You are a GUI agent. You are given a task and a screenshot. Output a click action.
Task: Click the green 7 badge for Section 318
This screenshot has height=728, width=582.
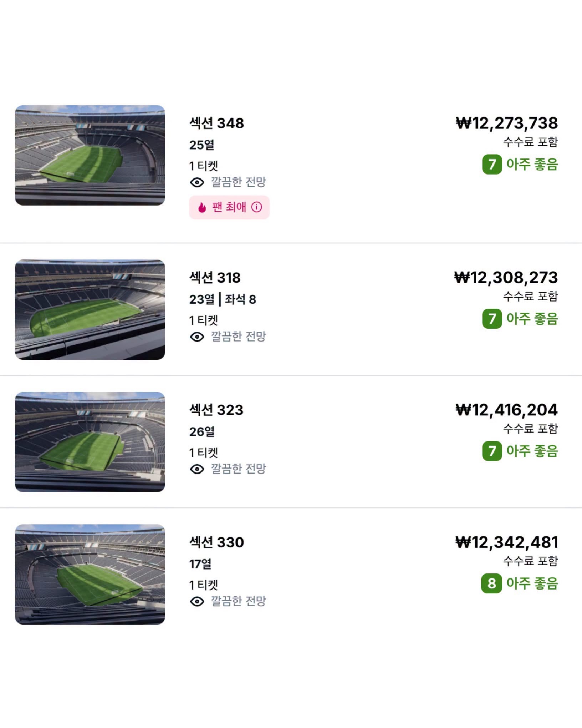point(492,319)
